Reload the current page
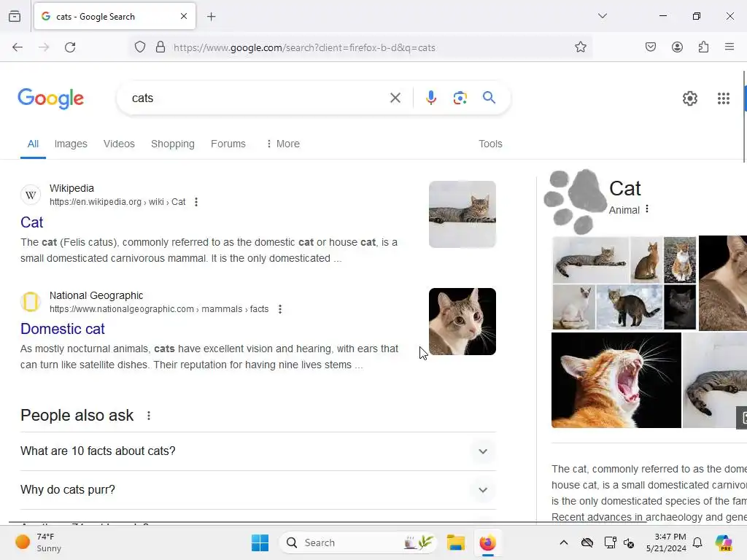The width and height of the screenshot is (747, 560). (x=70, y=47)
